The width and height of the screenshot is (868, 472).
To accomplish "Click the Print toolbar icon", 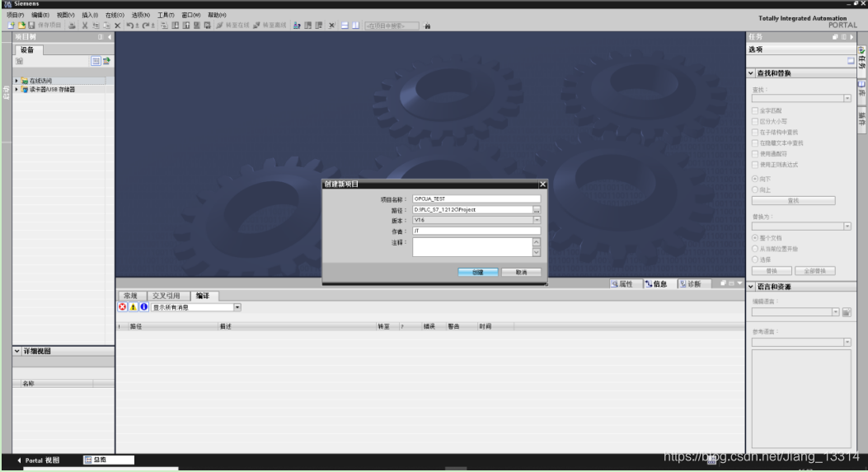I will coord(72,26).
